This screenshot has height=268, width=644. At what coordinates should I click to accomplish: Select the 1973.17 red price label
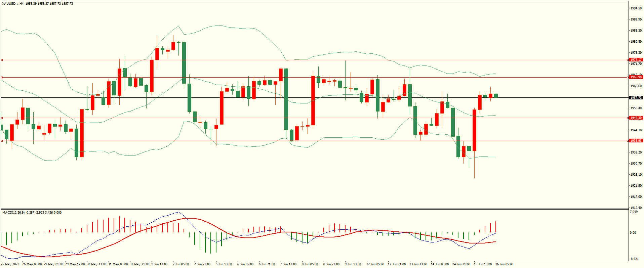point(636,60)
